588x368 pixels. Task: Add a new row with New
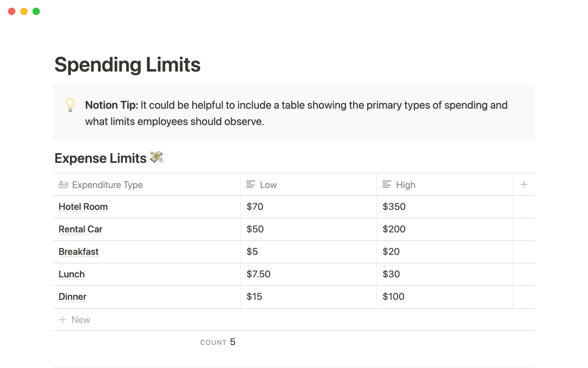[81, 320]
